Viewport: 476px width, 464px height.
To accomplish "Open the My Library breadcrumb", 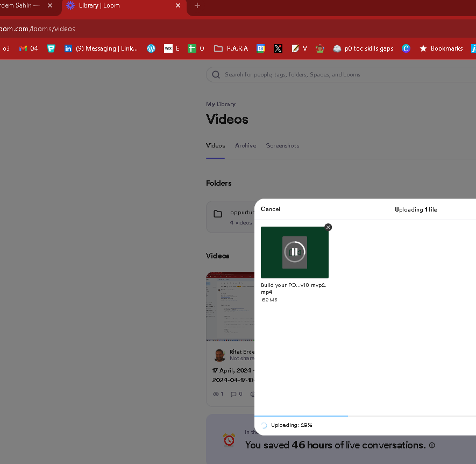I will click(221, 104).
